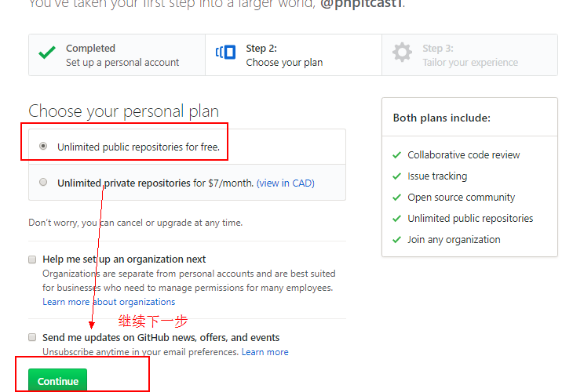This screenshot has width=573, height=392.
Task: Select the free unlimited public repositories plan
Action: (x=43, y=146)
